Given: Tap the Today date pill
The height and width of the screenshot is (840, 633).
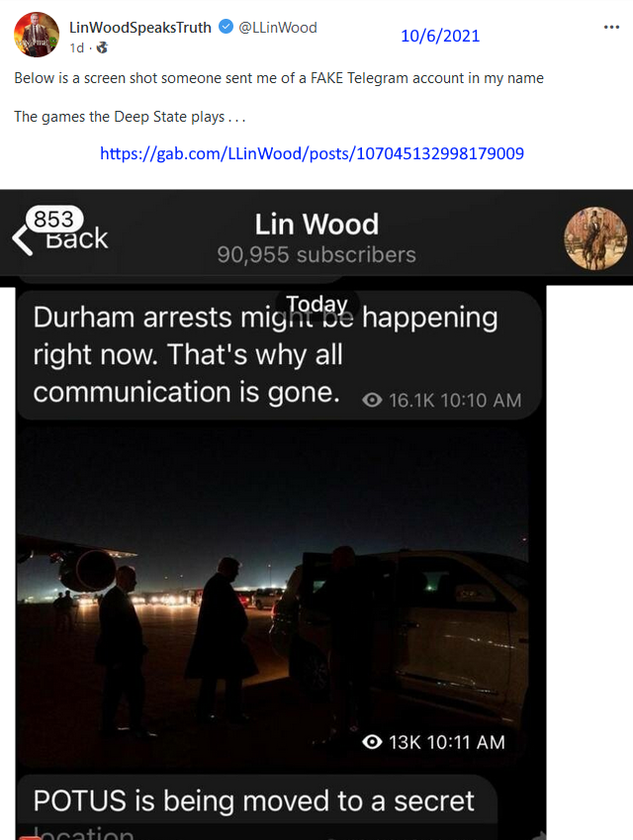Looking at the screenshot, I should tap(317, 305).
